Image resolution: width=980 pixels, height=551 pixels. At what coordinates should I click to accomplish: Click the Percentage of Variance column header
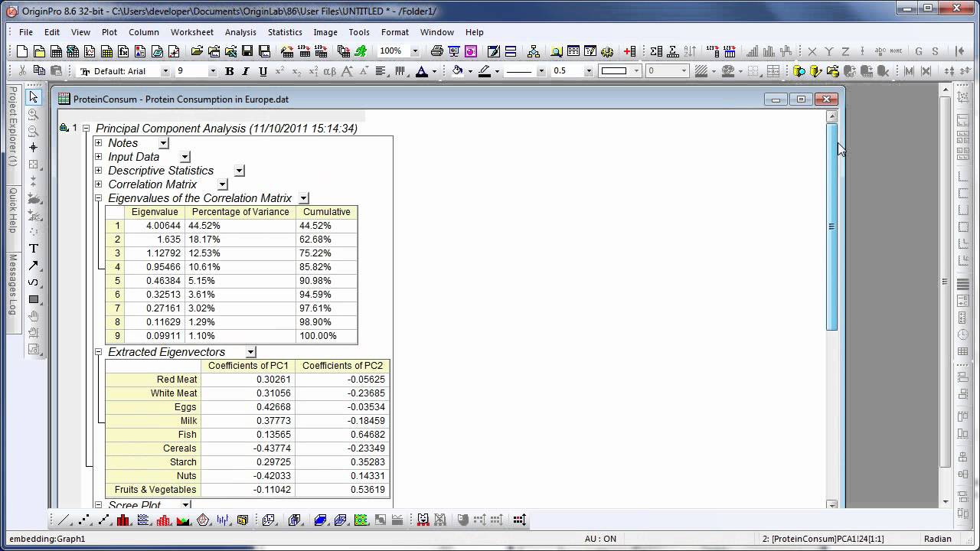click(x=240, y=212)
